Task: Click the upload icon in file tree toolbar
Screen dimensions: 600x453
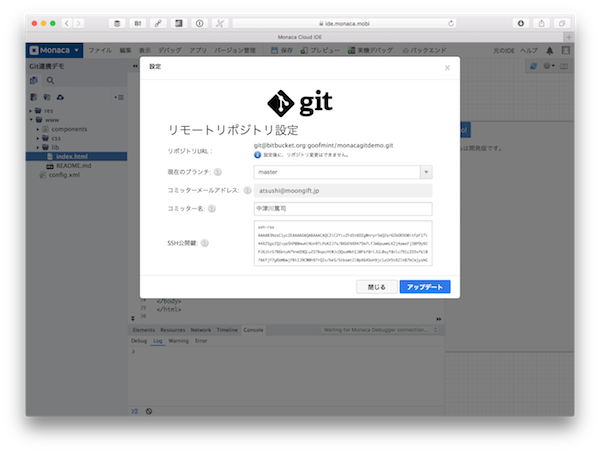Action: pos(60,97)
